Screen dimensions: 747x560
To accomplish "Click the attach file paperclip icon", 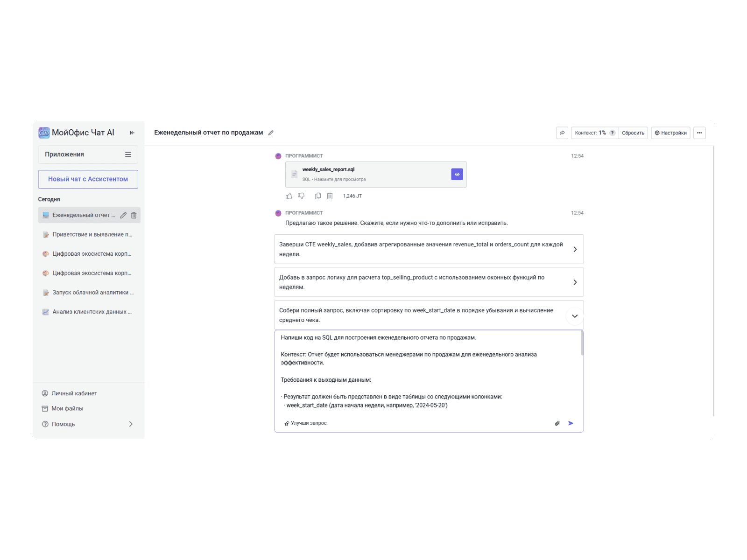I will (557, 423).
